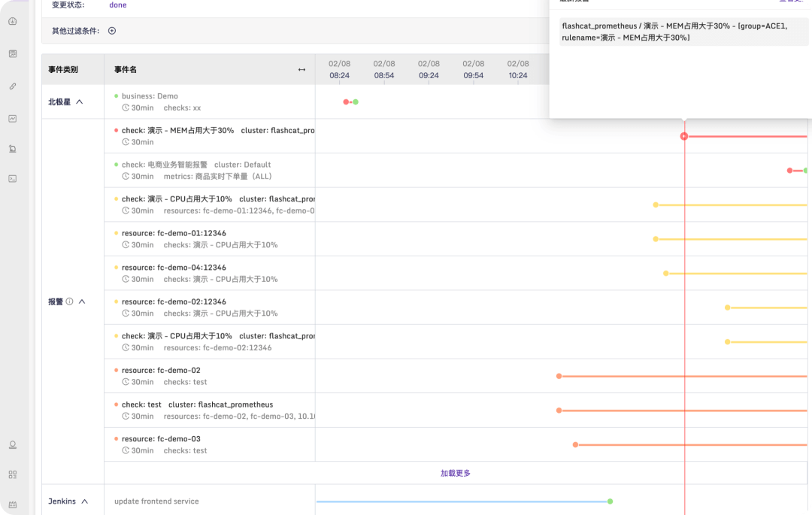Select resource: fc-demo-02 test event
The image size is (812, 515).
point(210,376)
